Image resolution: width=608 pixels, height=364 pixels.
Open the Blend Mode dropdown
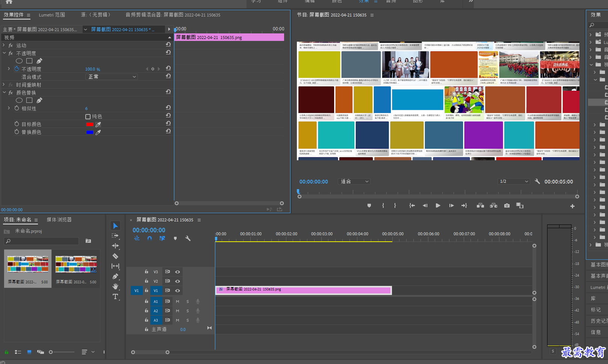(112, 77)
